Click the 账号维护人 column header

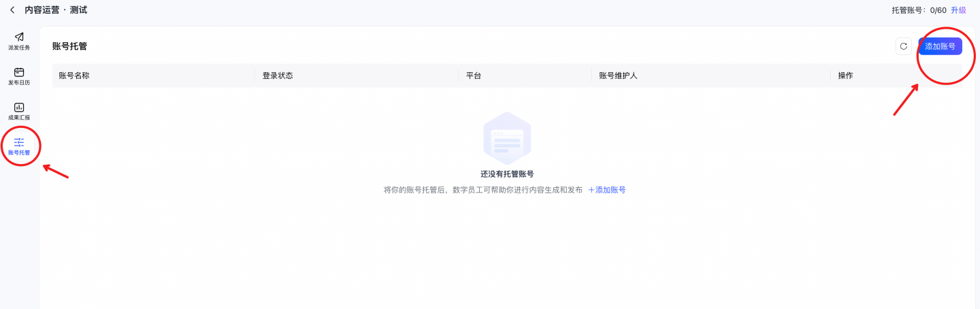(618, 76)
